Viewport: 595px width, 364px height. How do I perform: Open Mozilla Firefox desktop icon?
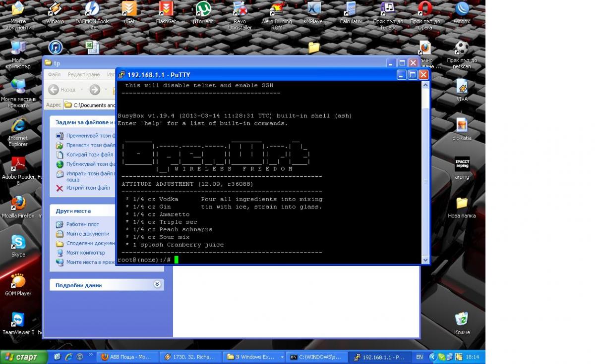coord(18,204)
